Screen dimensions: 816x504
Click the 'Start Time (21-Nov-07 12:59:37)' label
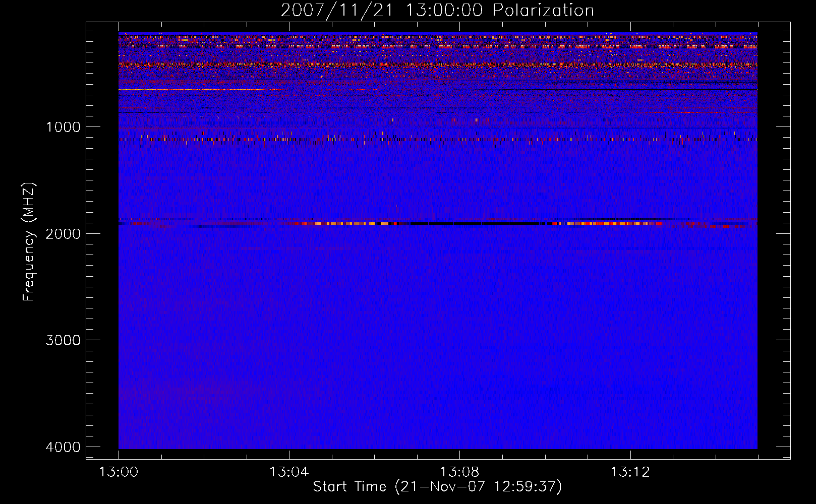click(x=437, y=487)
